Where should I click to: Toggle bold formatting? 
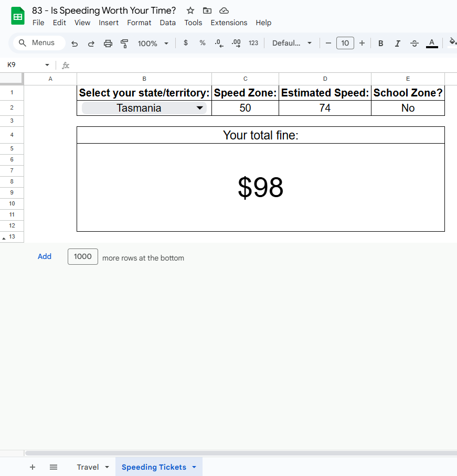[x=381, y=44]
